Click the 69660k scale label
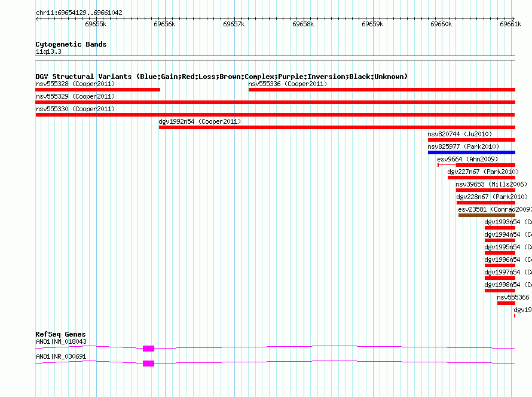The width and height of the screenshot is (532, 397). 441,24
